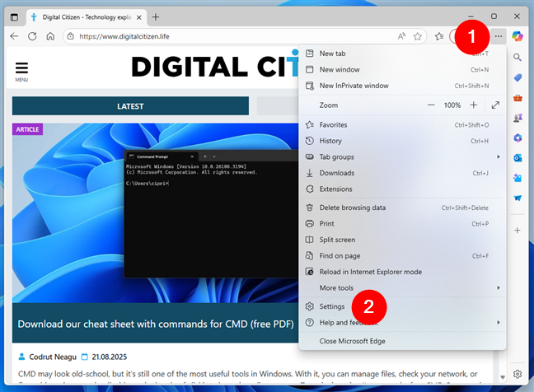Open sidebar Shopping tag icon

pyautogui.click(x=518, y=78)
